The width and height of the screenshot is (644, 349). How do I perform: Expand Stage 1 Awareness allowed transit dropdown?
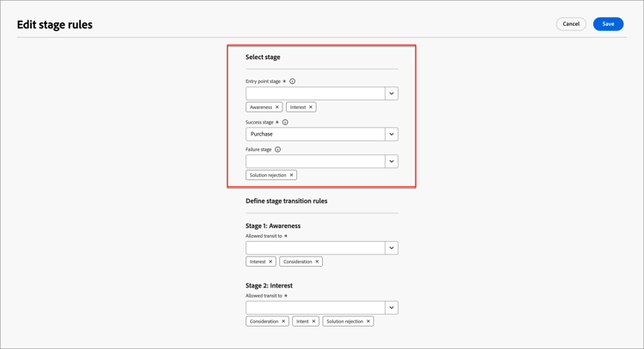(392, 248)
